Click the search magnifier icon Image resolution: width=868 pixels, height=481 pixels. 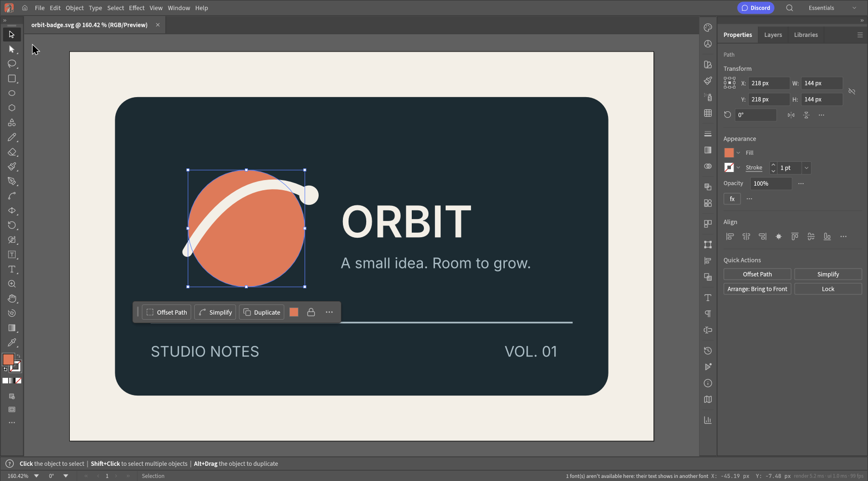(790, 8)
